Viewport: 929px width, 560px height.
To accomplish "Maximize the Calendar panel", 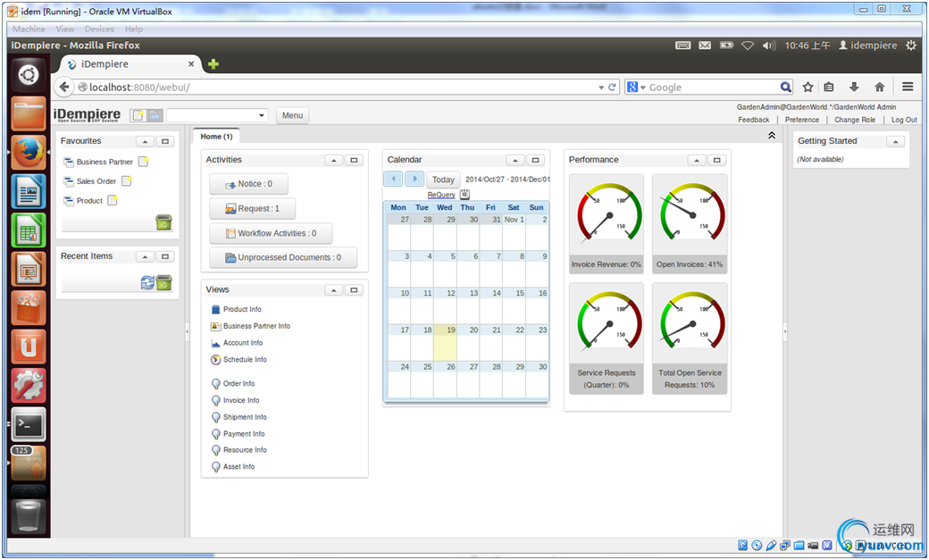I will 536,160.
